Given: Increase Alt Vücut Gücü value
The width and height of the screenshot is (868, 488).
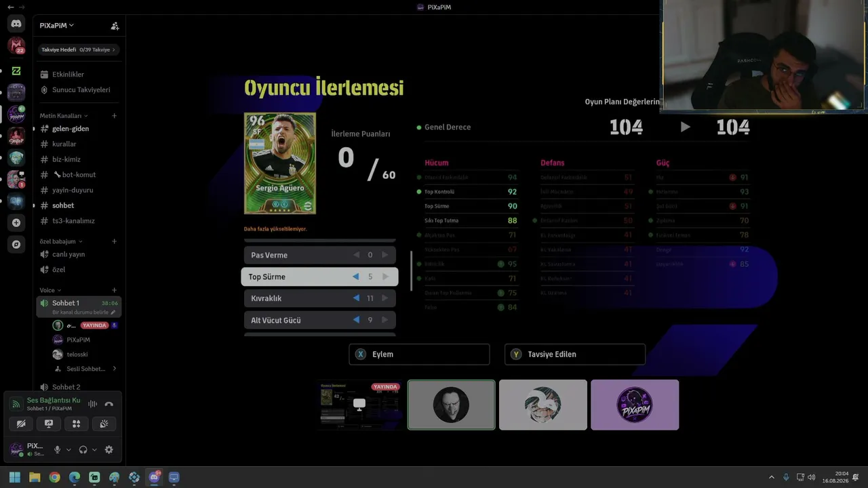Looking at the screenshot, I should (386, 320).
